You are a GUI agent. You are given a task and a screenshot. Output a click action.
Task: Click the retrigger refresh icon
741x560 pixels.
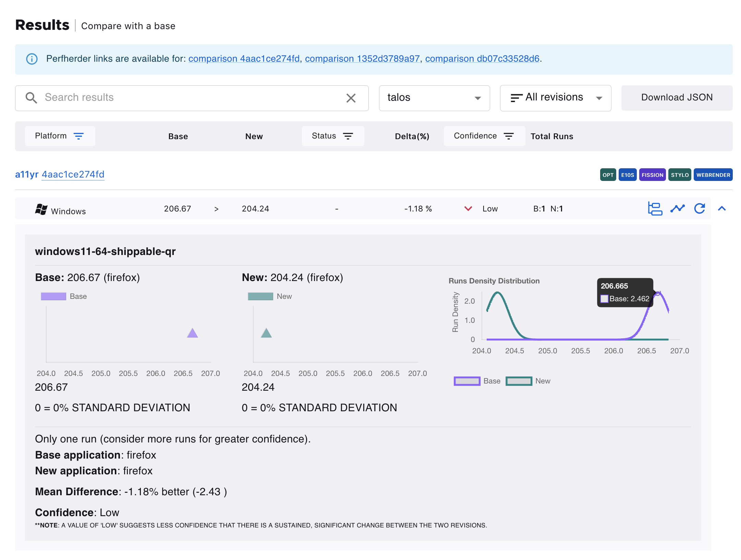pyautogui.click(x=699, y=209)
